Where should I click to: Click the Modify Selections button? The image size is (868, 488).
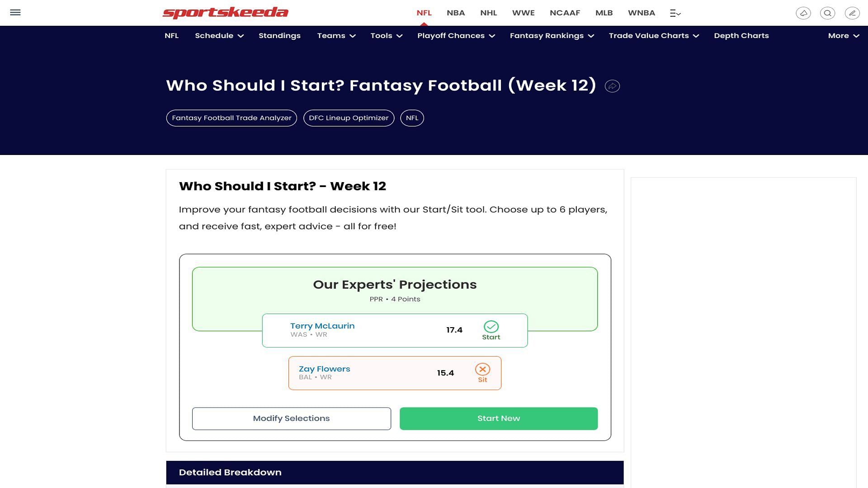tap(291, 418)
